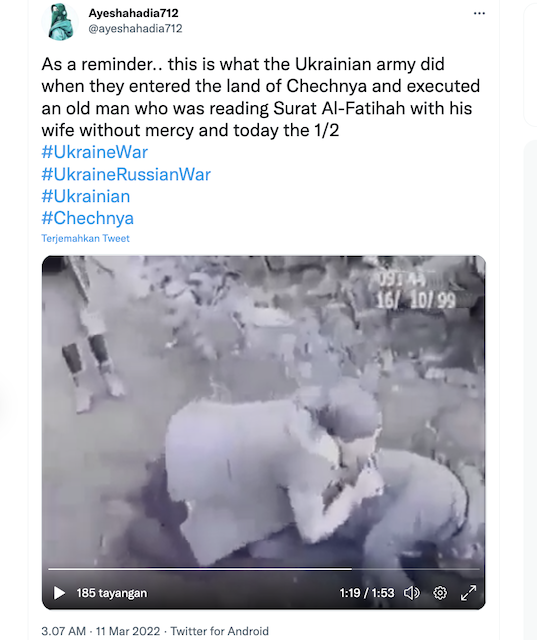Click the 3.07 AM 11 Mar 2022 timestamp
This screenshot has width=537, height=640.
[x=101, y=631]
